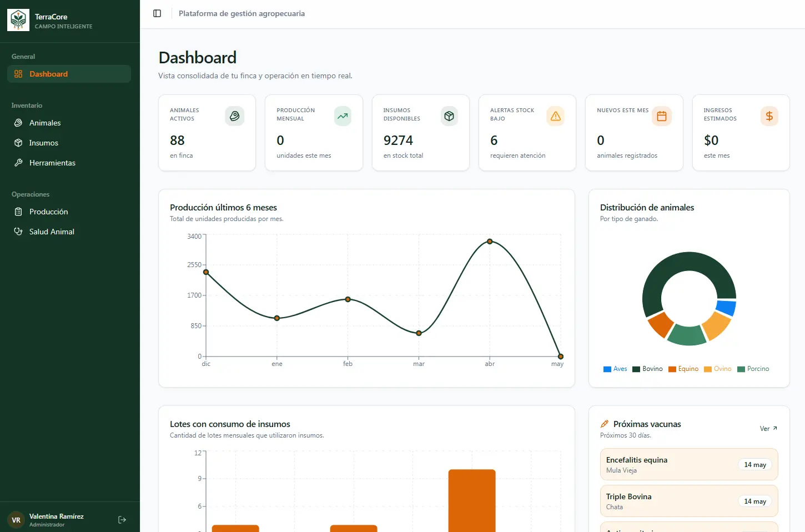Click the Porcino legend entry

coord(753,369)
